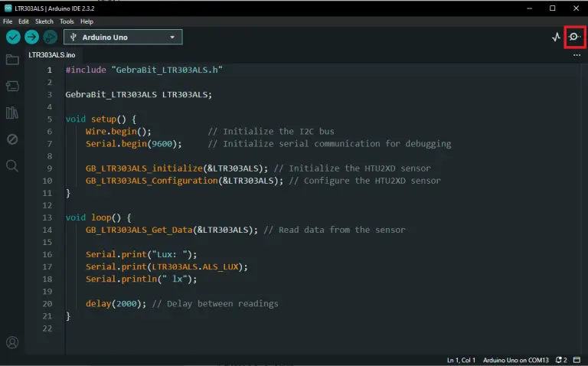Click the Serial.print(LTR303ALS.ALS_LUX) line
The width and height of the screenshot is (588, 366).
[x=166, y=266]
